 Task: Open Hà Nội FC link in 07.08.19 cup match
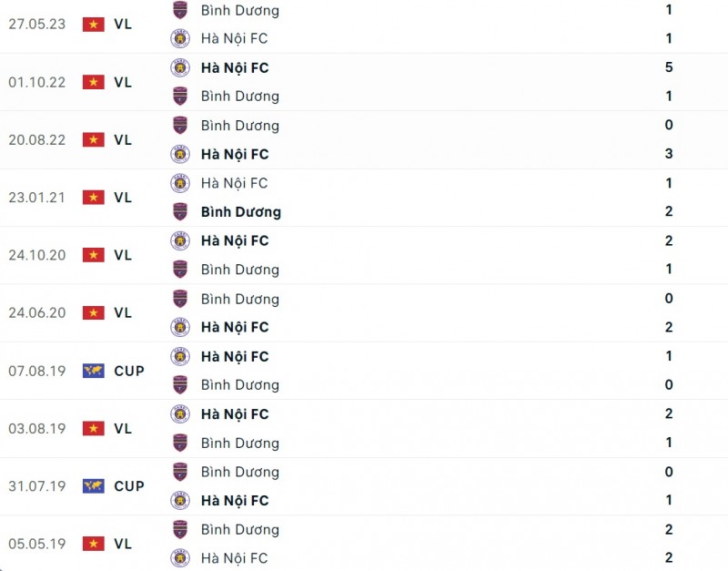pos(235,357)
